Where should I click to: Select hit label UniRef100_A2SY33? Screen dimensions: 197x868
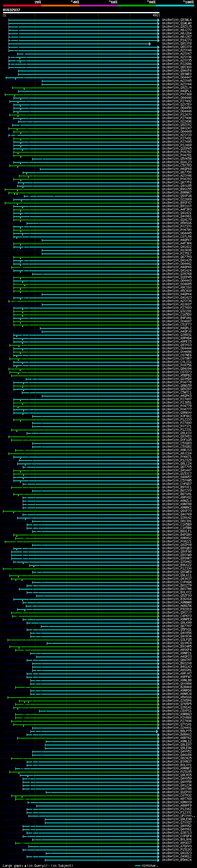tap(177, 135)
